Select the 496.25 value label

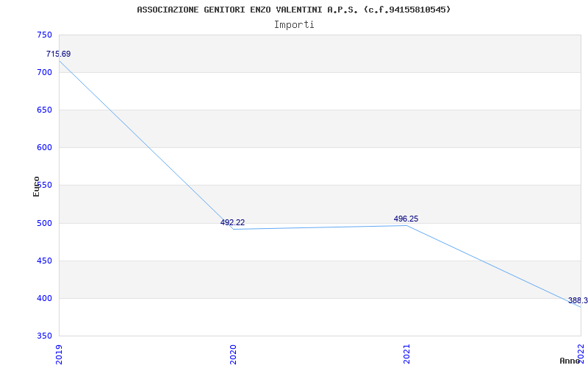[406, 219]
